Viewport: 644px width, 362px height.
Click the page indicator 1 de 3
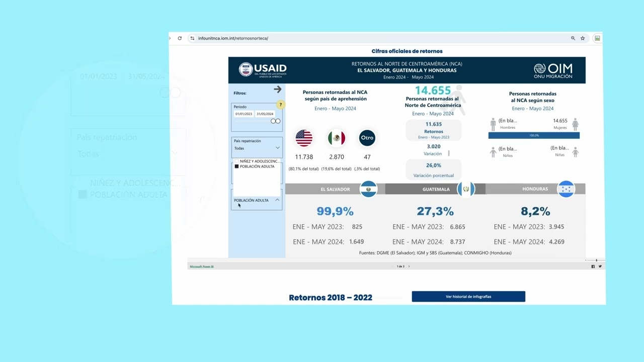pyautogui.click(x=400, y=266)
